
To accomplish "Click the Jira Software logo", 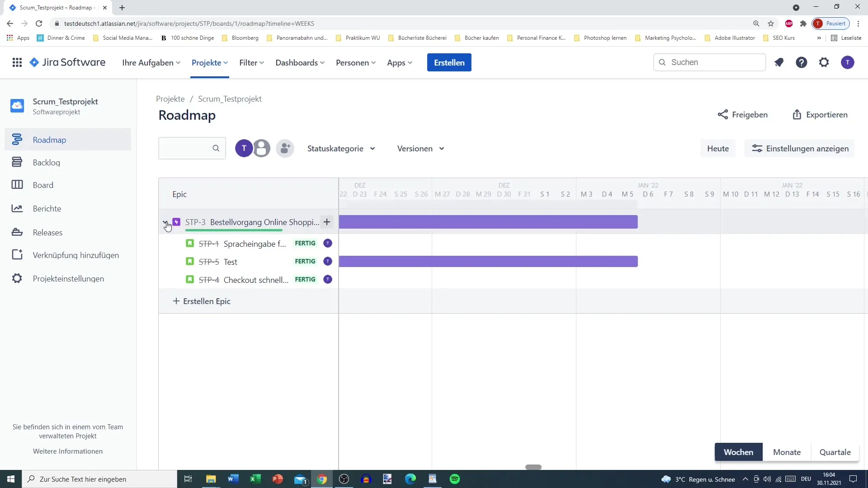I will click(x=67, y=62).
